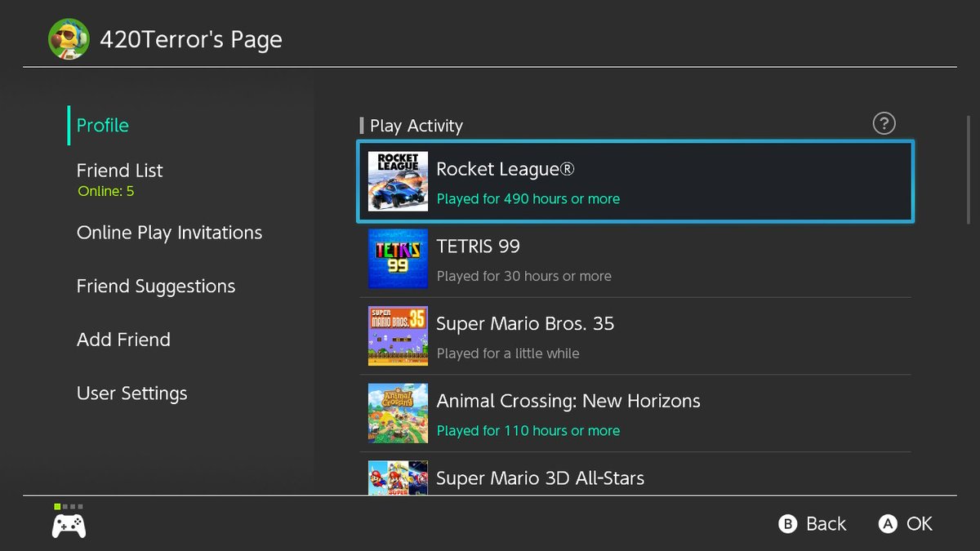980x551 pixels.
Task: Select the Super Mario 3D All-Stars title
Action: coord(541,478)
